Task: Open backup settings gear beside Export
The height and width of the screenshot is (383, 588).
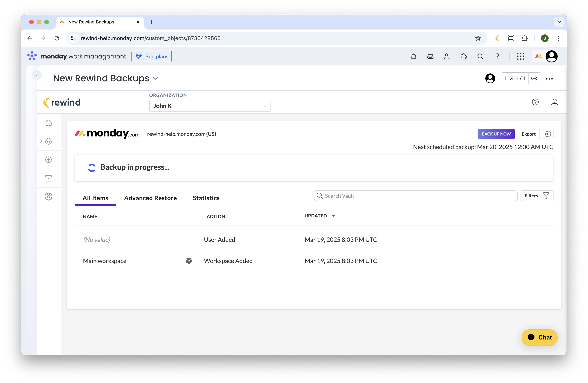Action: 548,134
